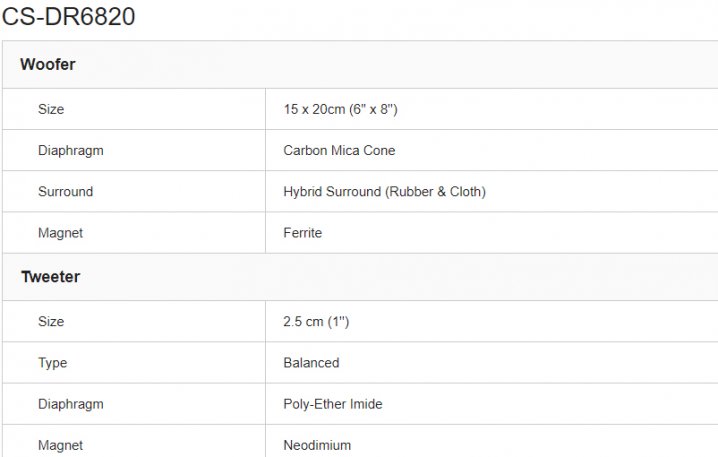Screen dimensions: 718x457
Task: Click the tweeter Diaphragm label
Action: point(70,404)
